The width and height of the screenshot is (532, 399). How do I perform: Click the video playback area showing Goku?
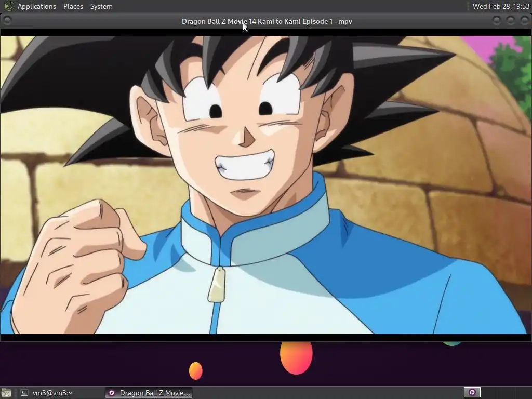[x=265, y=185]
